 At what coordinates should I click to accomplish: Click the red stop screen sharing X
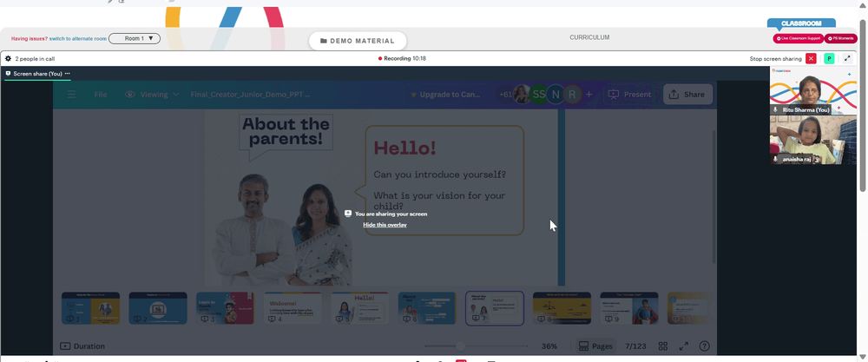pos(811,59)
